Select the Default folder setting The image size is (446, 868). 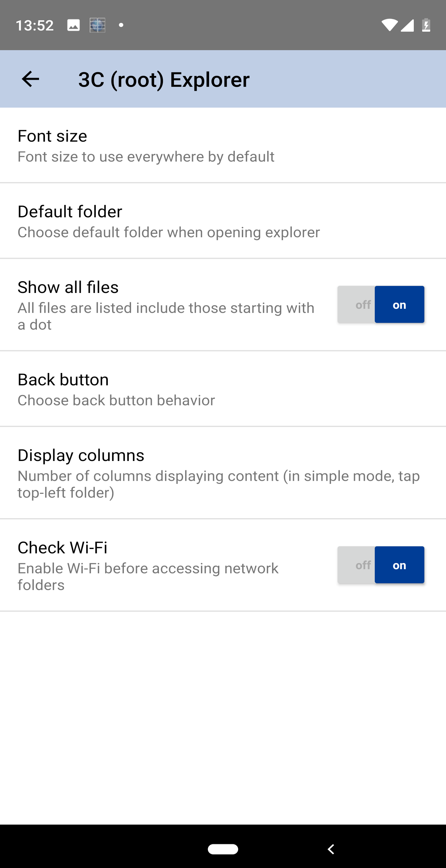(223, 221)
